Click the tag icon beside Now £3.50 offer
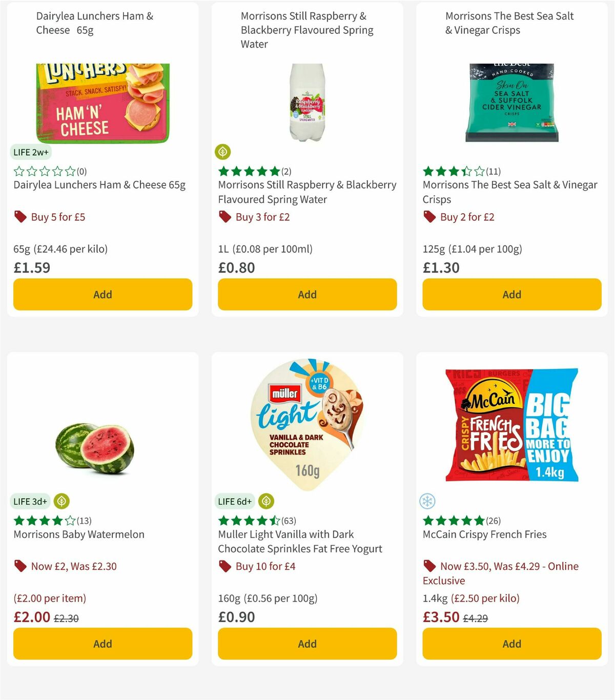 click(429, 566)
